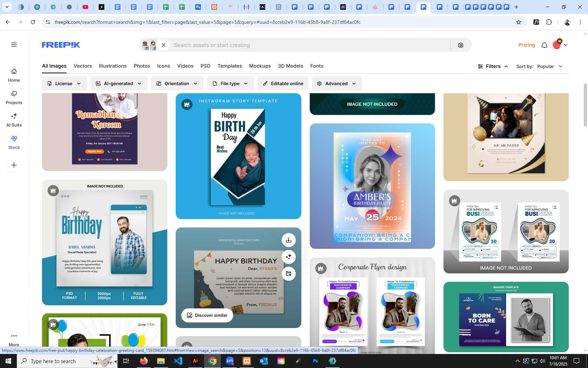Switch to the 3D Models tab
This screenshot has height=368, width=588.
[290, 66]
